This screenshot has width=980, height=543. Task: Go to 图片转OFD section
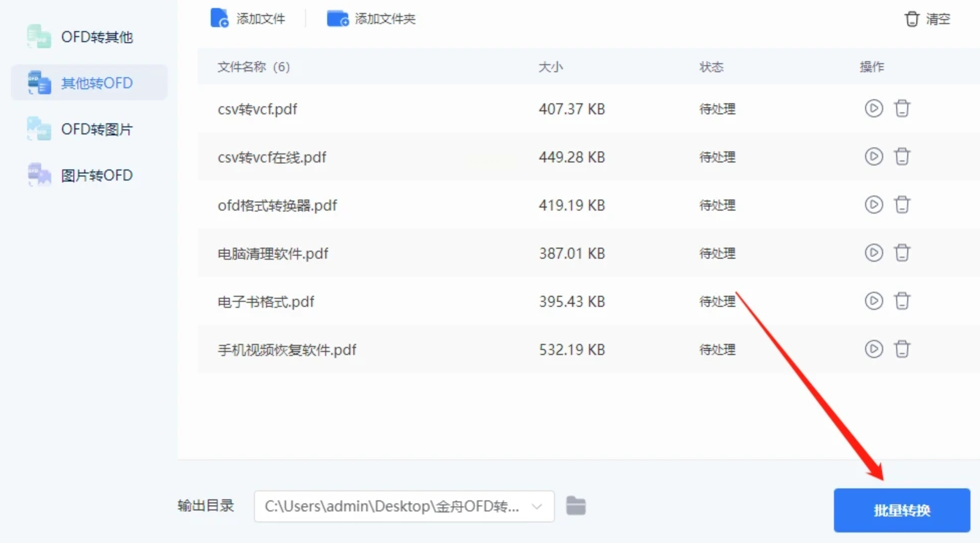(x=89, y=175)
